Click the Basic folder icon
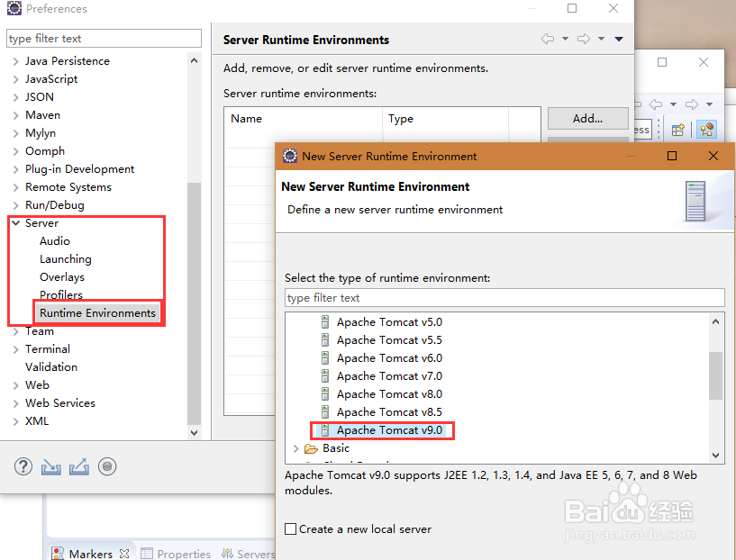 click(311, 449)
